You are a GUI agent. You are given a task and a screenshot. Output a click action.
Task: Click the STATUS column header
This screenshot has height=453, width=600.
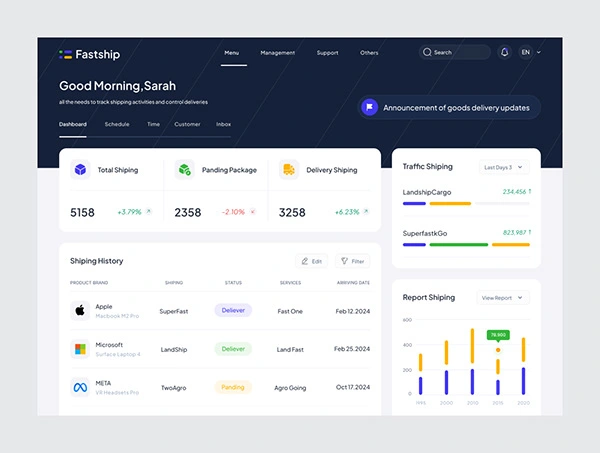pos(233,283)
